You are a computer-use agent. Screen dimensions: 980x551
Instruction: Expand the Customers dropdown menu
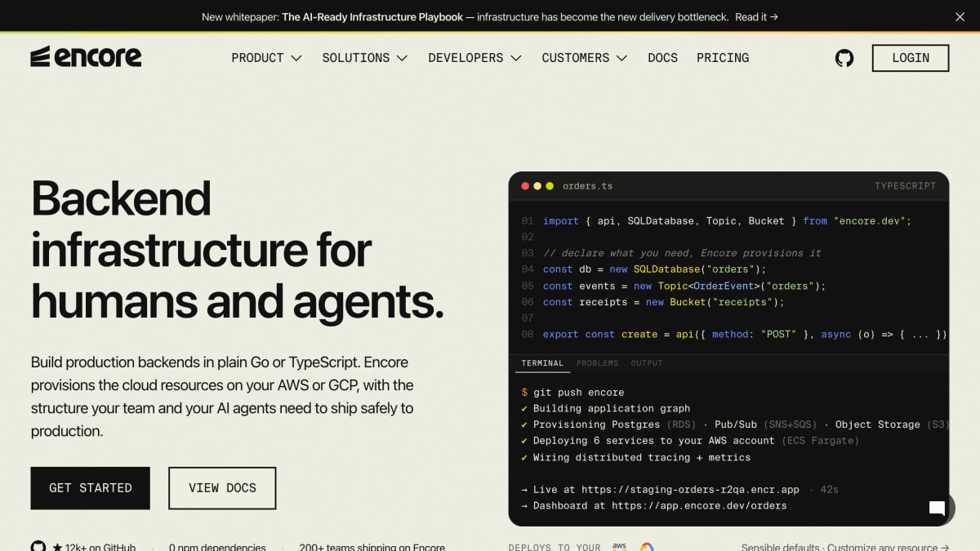(585, 58)
